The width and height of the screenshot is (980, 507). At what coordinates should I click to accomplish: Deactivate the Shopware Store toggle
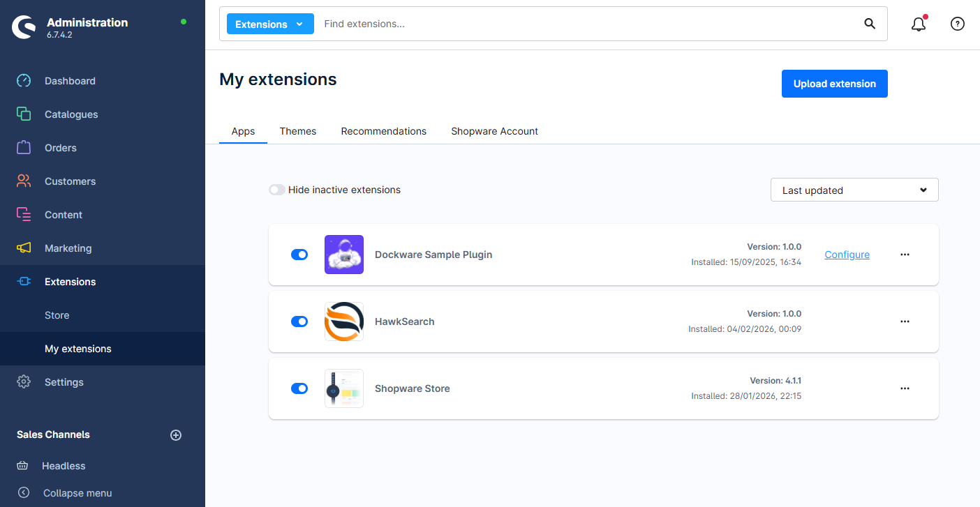[x=299, y=388]
